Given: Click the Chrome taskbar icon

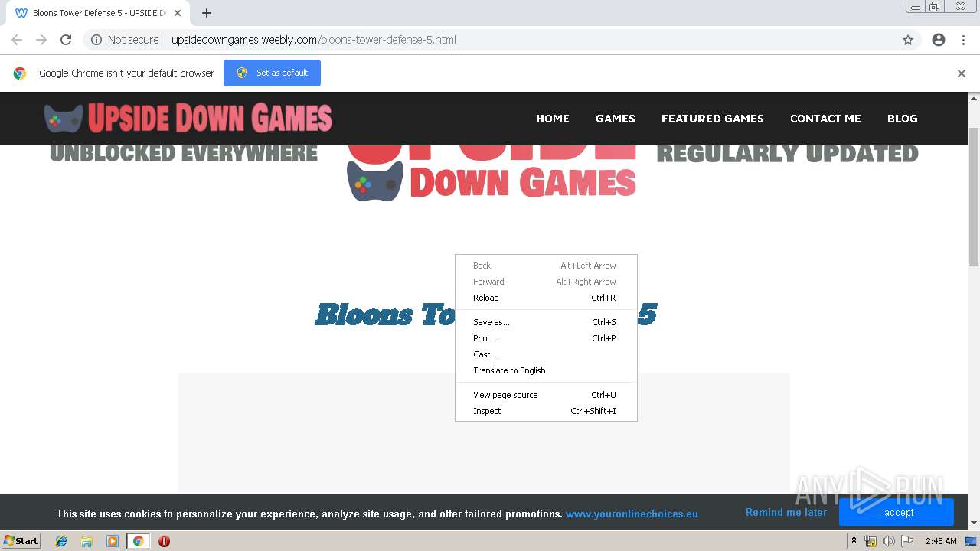Looking at the screenshot, I should pos(138,541).
